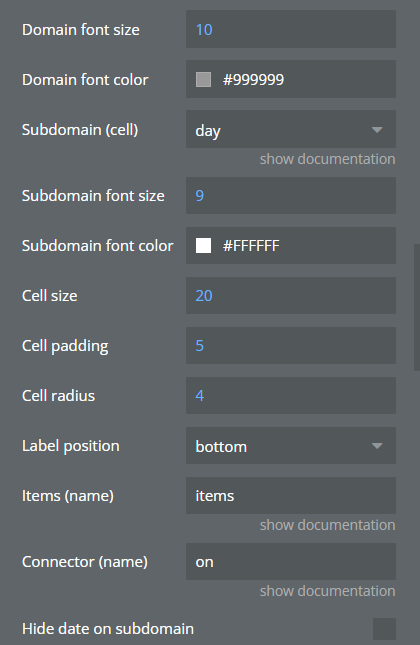Click the Cell radius value field
Viewport: 420px width, 645px height.
(x=291, y=395)
